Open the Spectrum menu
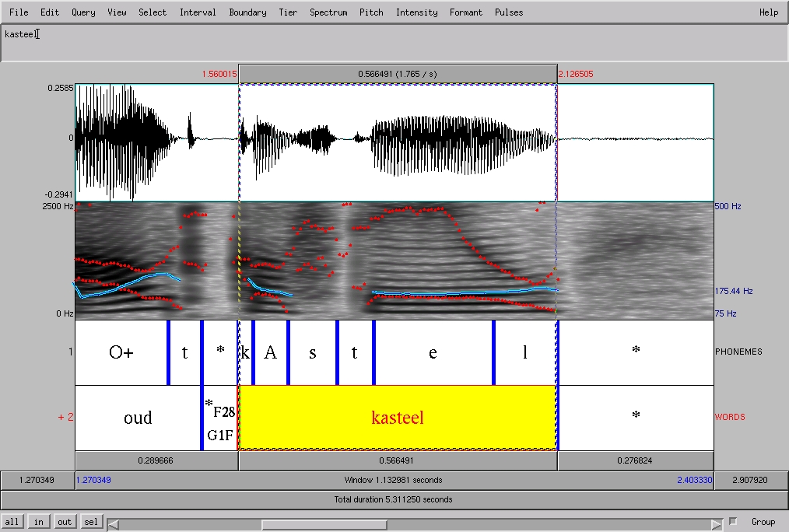Image resolution: width=789 pixels, height=532 pixels. (x=328, y=12)
